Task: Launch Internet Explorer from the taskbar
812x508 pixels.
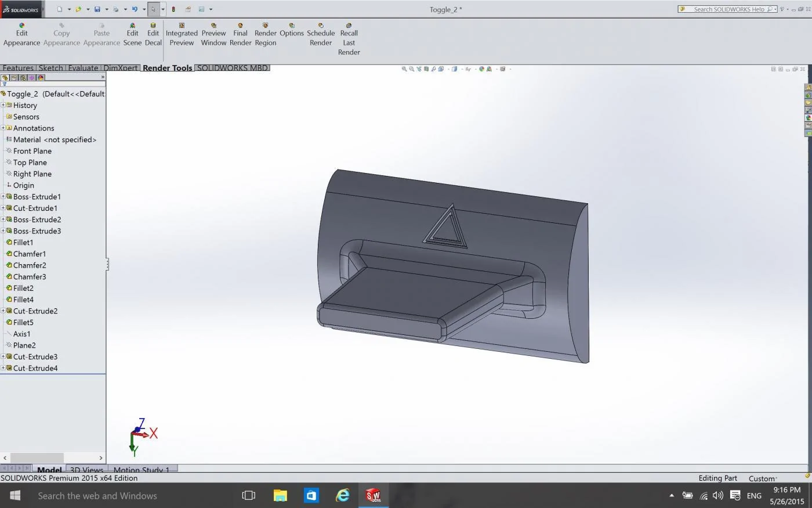Action: (343, 495)
